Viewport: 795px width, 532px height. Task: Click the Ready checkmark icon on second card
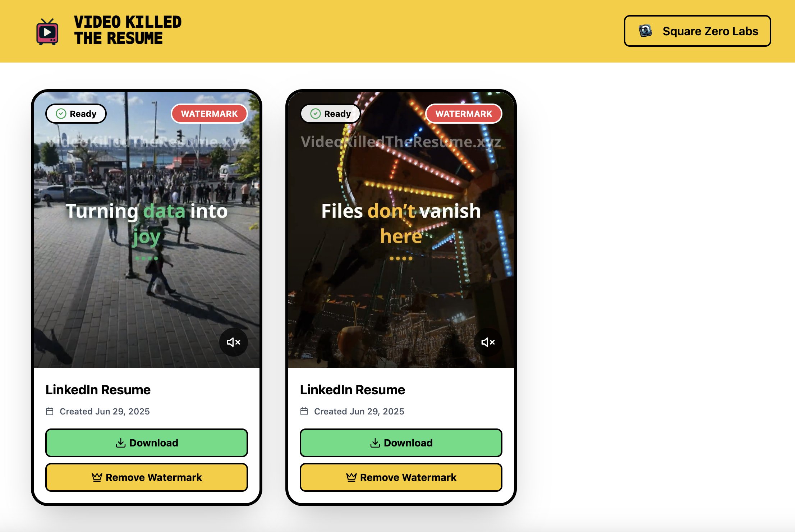(x=316, y=114)
